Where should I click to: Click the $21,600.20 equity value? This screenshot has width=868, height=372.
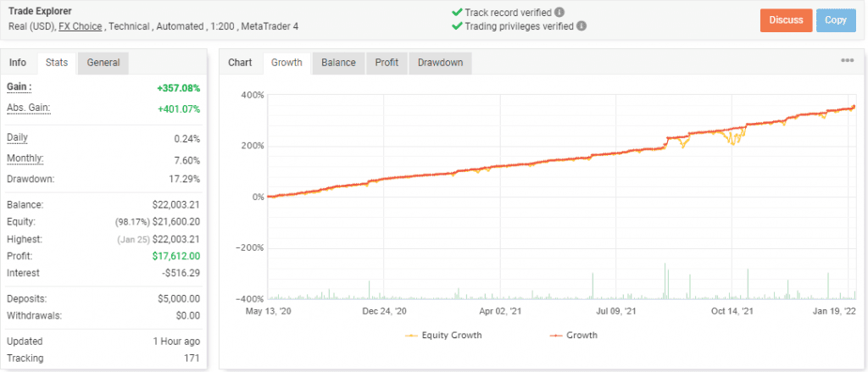177,222
